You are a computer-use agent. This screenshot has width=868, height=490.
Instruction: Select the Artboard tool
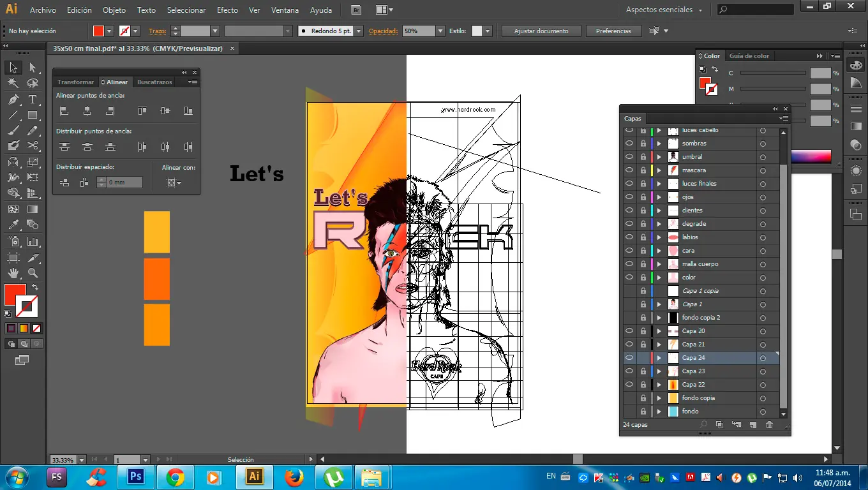[x=13, y=258]
